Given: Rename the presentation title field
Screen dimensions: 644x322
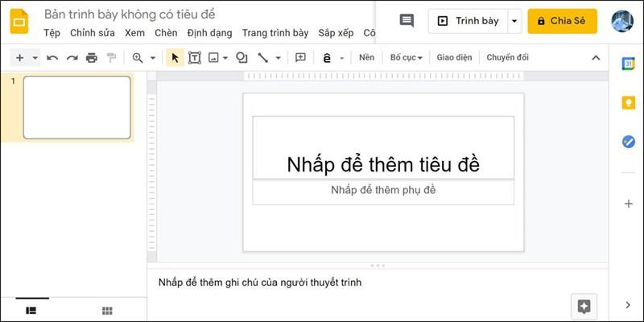Looking at the screenshot, I should tap(130, 14).
